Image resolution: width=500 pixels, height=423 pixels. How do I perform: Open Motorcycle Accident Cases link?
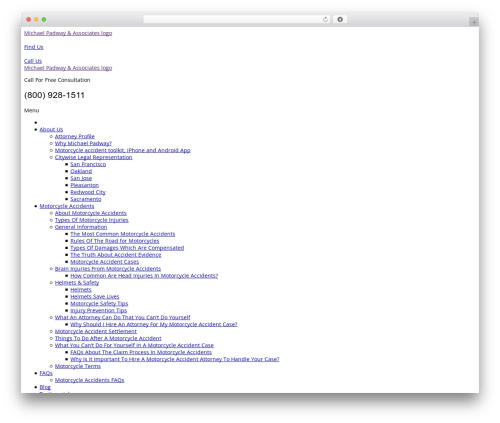105,262
